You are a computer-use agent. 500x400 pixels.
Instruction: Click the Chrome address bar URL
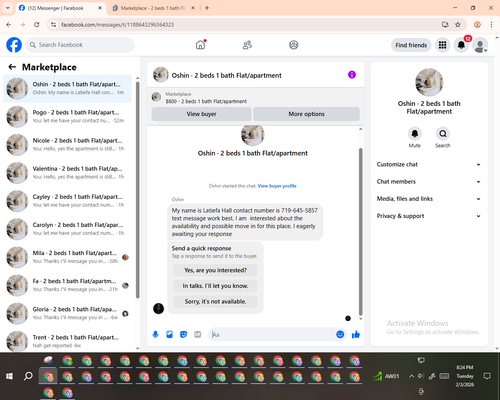coord(117,25)
